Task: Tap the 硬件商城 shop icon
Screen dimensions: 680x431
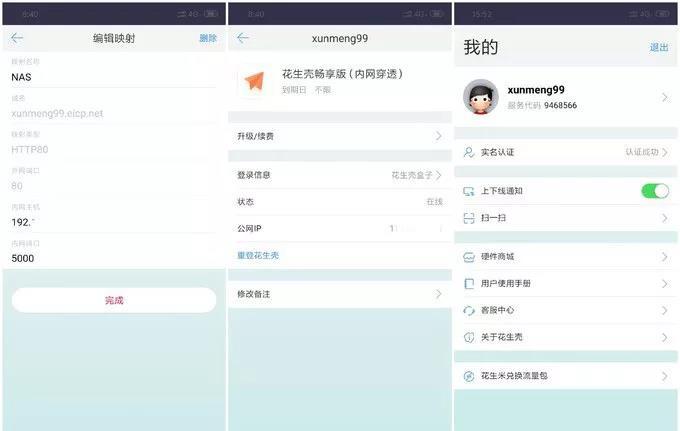Action: [x=469, y=257]
